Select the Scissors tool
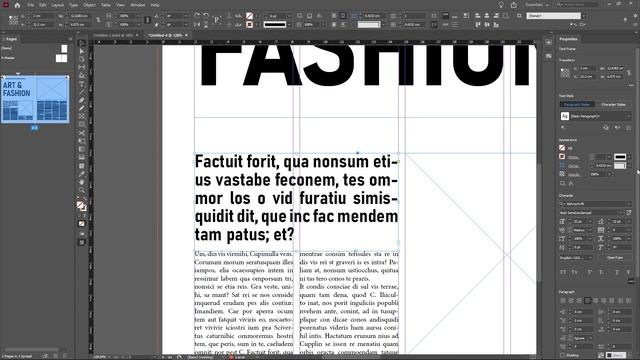Image resolution: width=640 pixels, height=360 pixels. point(82,133)
